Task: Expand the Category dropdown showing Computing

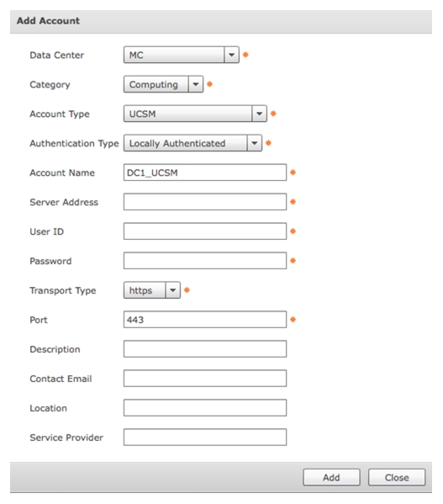Action: (163, 84)
